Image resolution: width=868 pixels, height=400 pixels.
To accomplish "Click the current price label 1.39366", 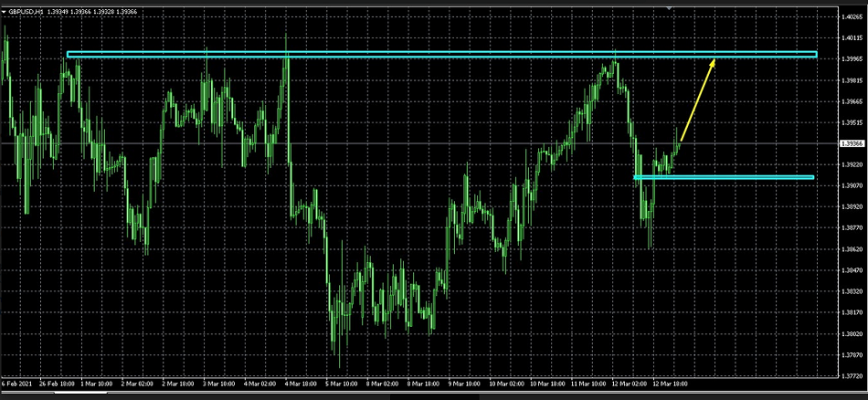I will (852, 143).
